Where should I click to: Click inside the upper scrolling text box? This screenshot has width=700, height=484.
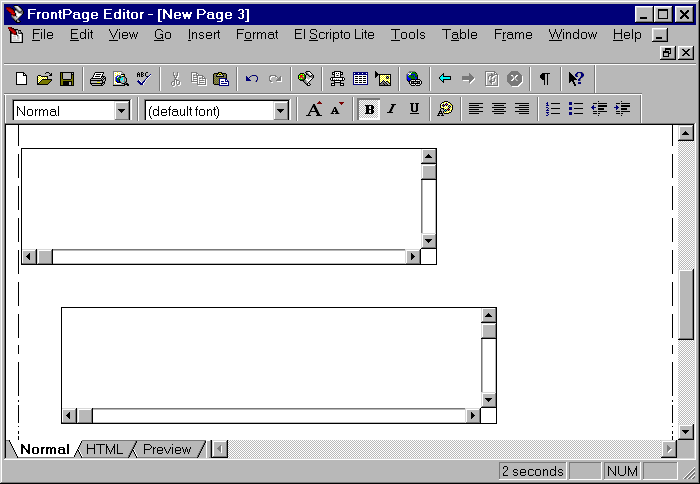pos(221,199)
